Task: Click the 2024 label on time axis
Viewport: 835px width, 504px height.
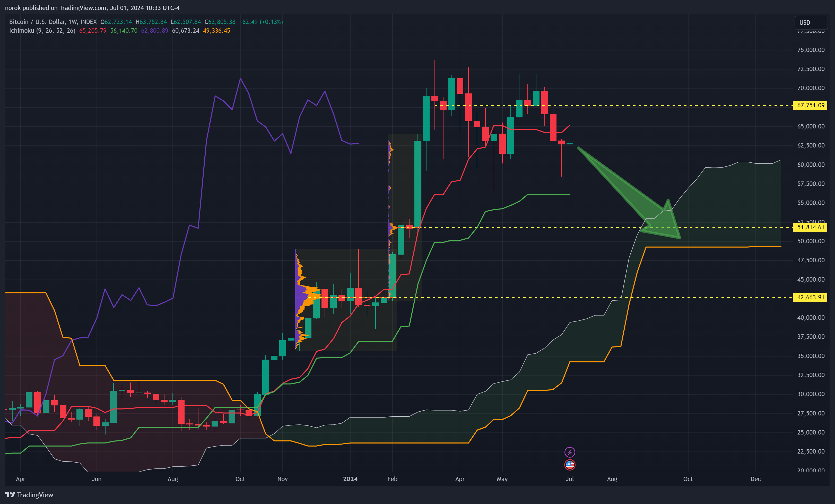Action: 350,479
